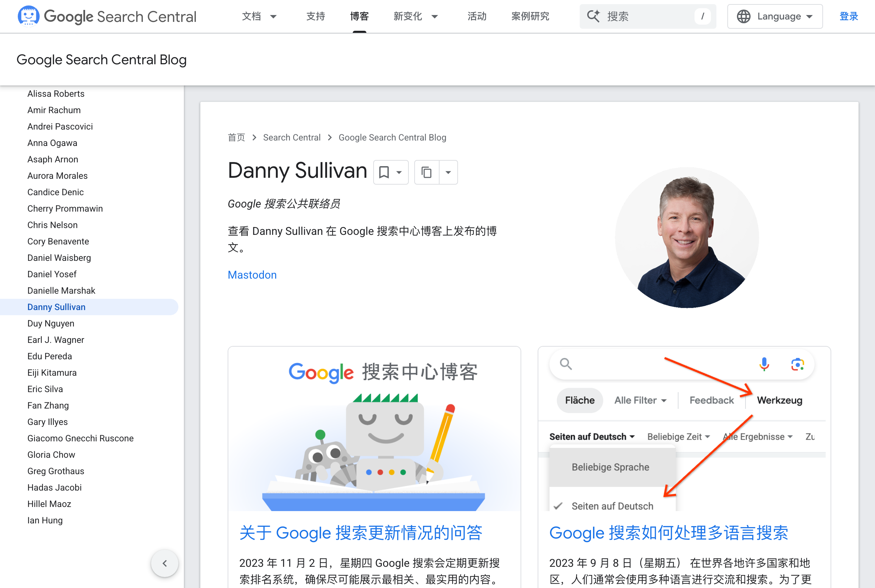Click the search magnifier icon in header
875x588 pixels.
(x=593, y=16)
